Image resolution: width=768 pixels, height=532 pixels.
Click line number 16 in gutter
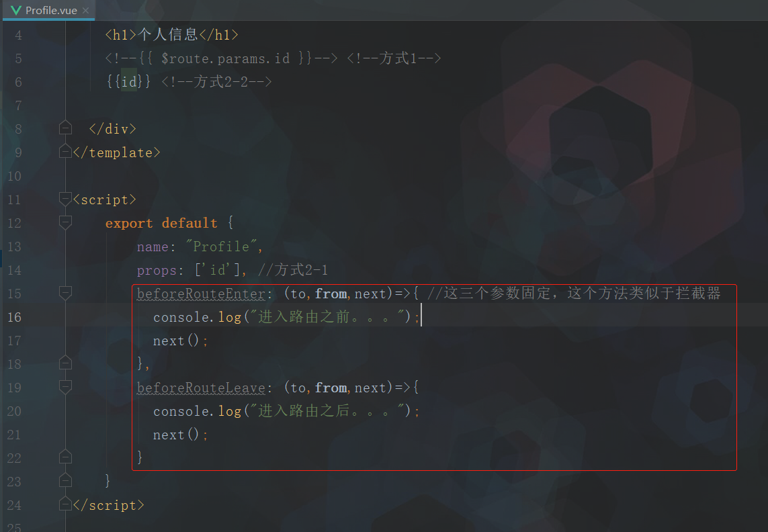pos(14,318)
